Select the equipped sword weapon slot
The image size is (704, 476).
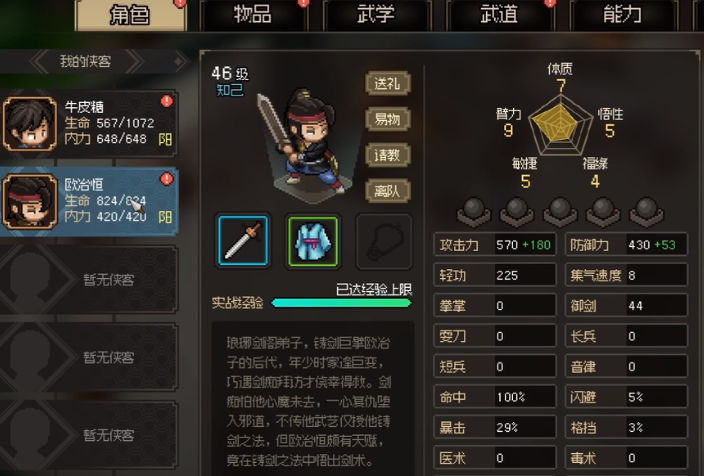click(x=243, y=241)
